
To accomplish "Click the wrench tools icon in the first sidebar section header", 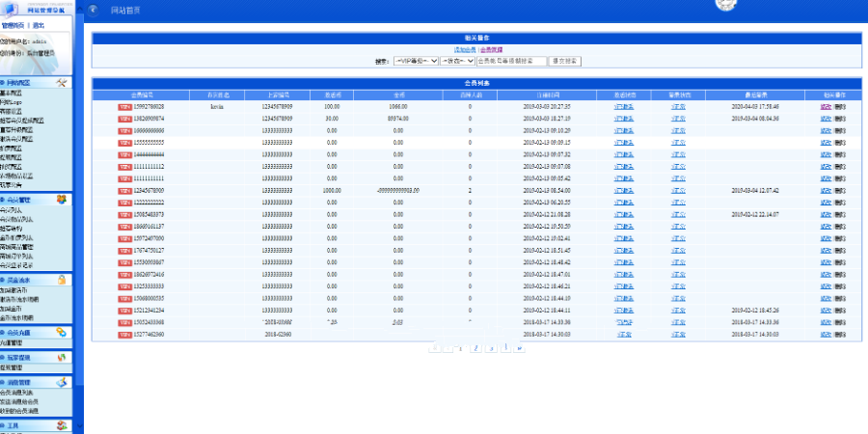I will (x=61, y=84).
